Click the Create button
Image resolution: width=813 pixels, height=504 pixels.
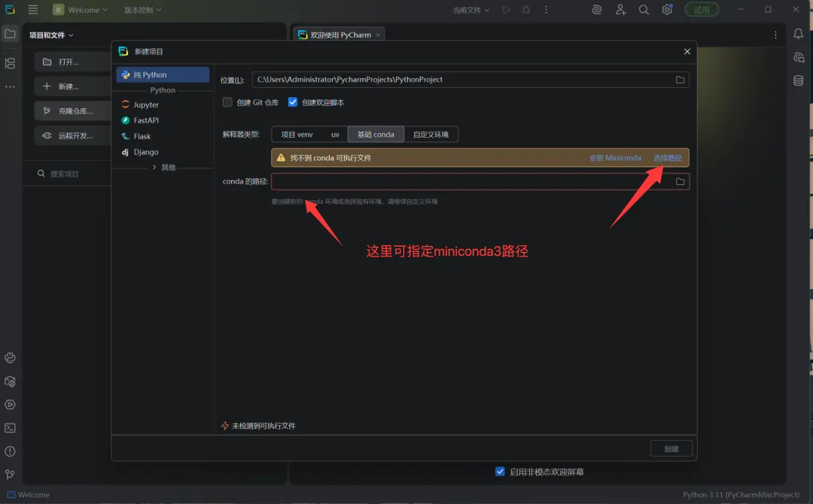pyautogui.click(x=671, y=448)
